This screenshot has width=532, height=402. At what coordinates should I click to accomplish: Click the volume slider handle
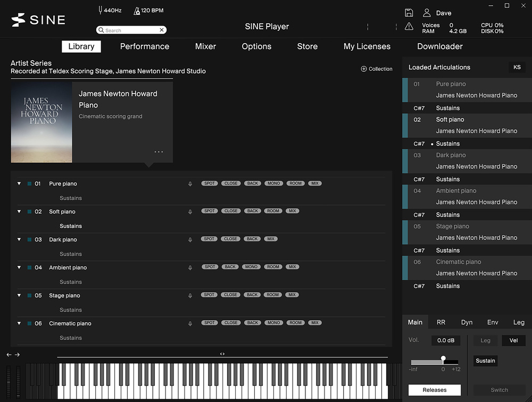pos(443,358)
